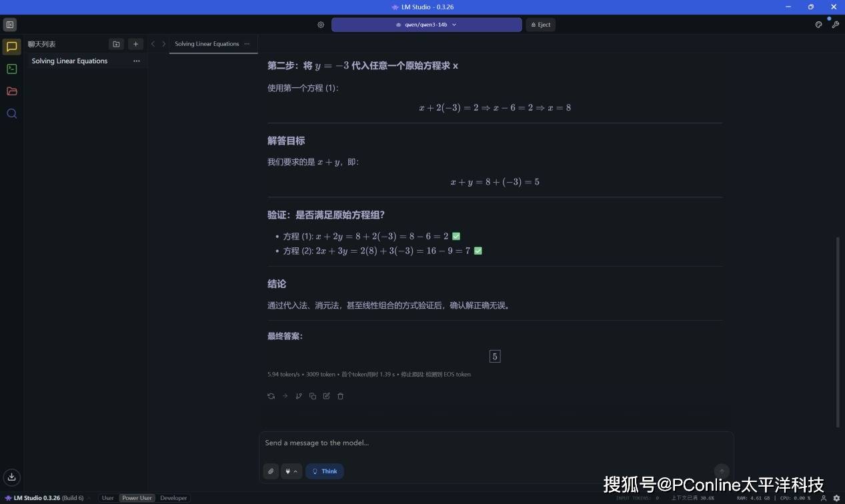The height and width of the screenshot is (504, 845).
Task: Open the qwen/qwen3-14b model selector dropdown
Action: 426,25
